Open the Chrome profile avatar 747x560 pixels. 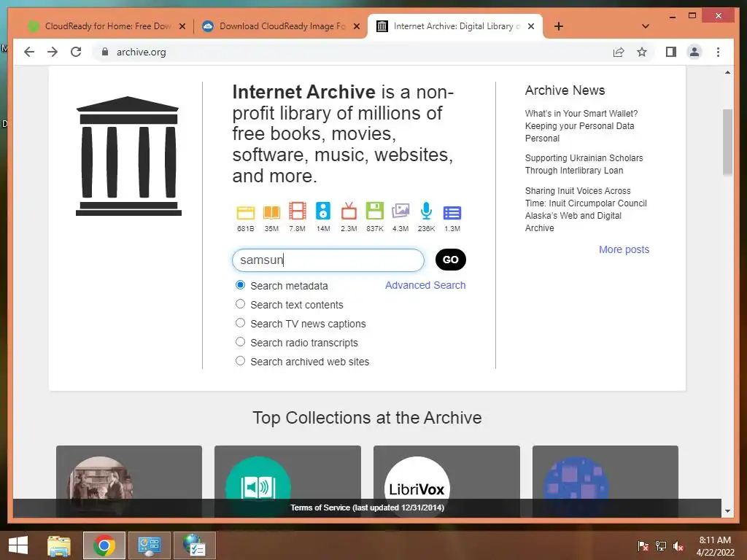(694, 52)
